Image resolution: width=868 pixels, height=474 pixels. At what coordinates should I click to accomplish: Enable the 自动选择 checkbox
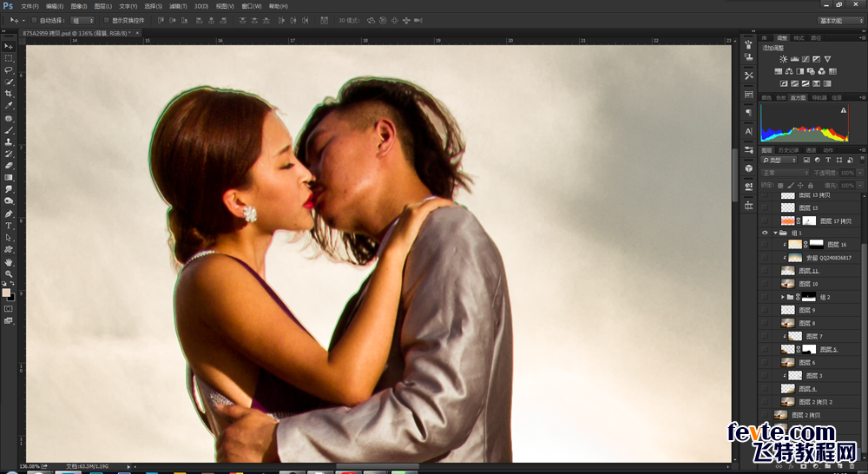coord(35,21)
